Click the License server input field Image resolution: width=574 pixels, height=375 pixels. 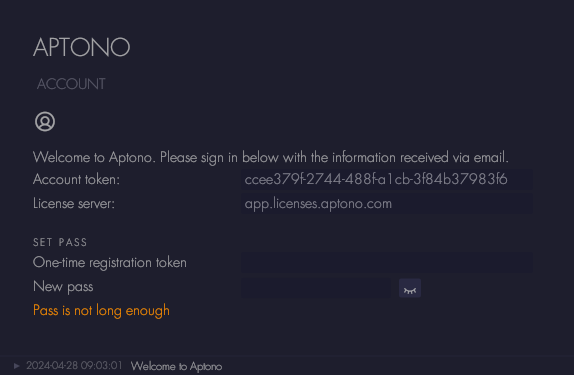pos(387,204)
